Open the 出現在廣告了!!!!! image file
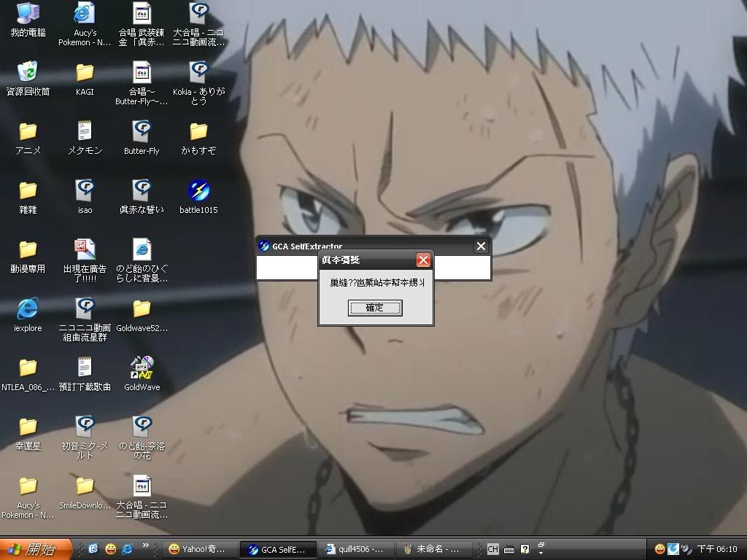 tap(85, 260)
